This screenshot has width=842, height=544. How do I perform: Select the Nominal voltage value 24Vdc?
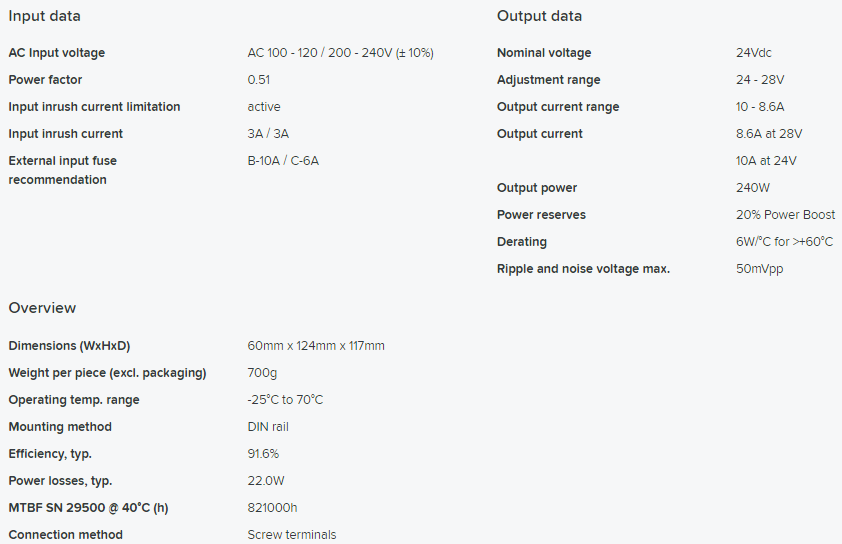[x=754, y=53]
